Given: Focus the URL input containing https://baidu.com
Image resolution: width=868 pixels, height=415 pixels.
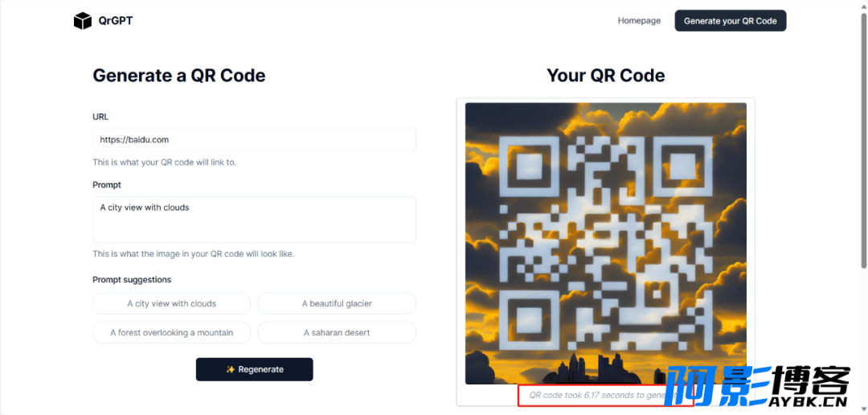Looking at the screenshot, I should click(254, 140).
